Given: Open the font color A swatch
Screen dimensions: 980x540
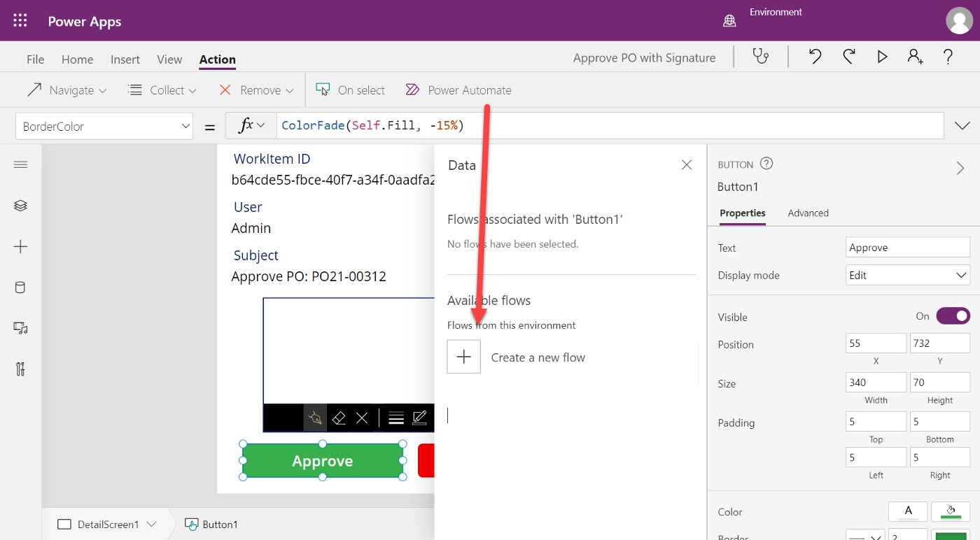Looking at the screenshot, I should point(908,511).
